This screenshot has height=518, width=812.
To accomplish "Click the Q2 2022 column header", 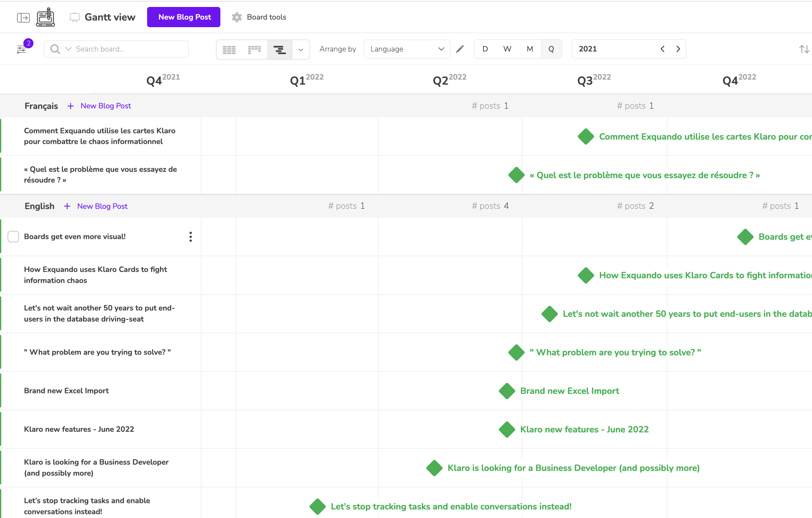I will point(450,80).
